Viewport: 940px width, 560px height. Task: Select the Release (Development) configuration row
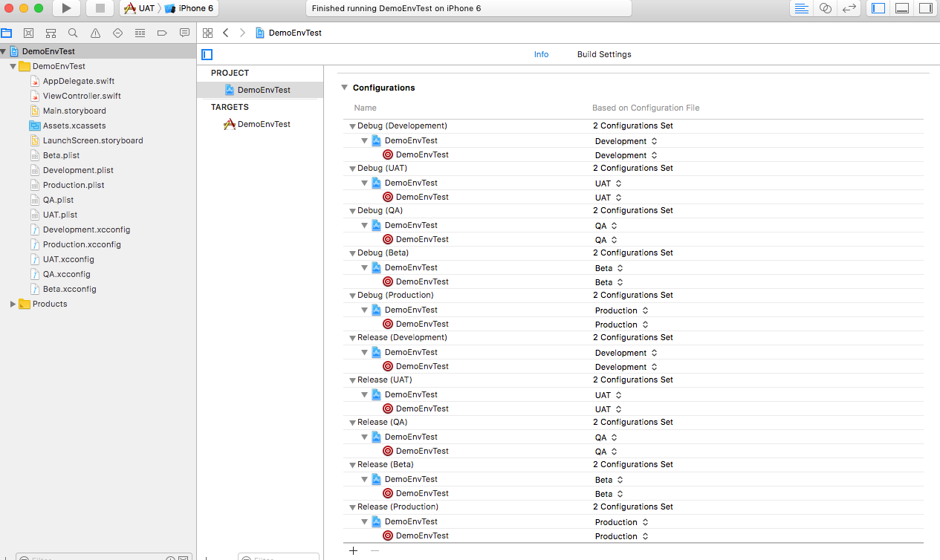(633, 338)
